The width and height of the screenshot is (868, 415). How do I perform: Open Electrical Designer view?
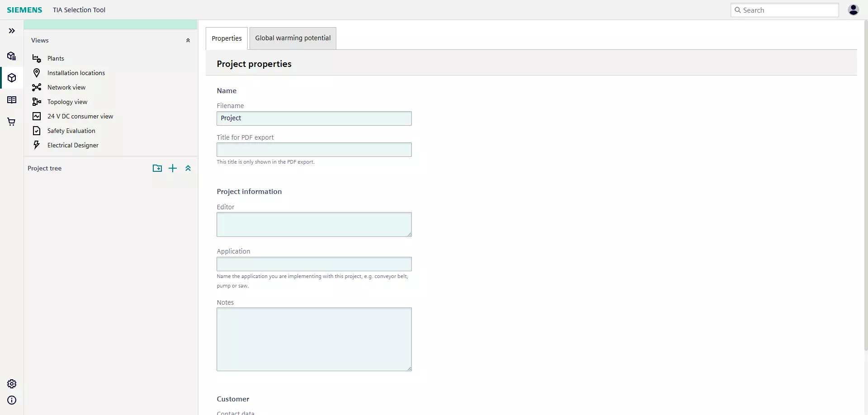tap(73, 145)
